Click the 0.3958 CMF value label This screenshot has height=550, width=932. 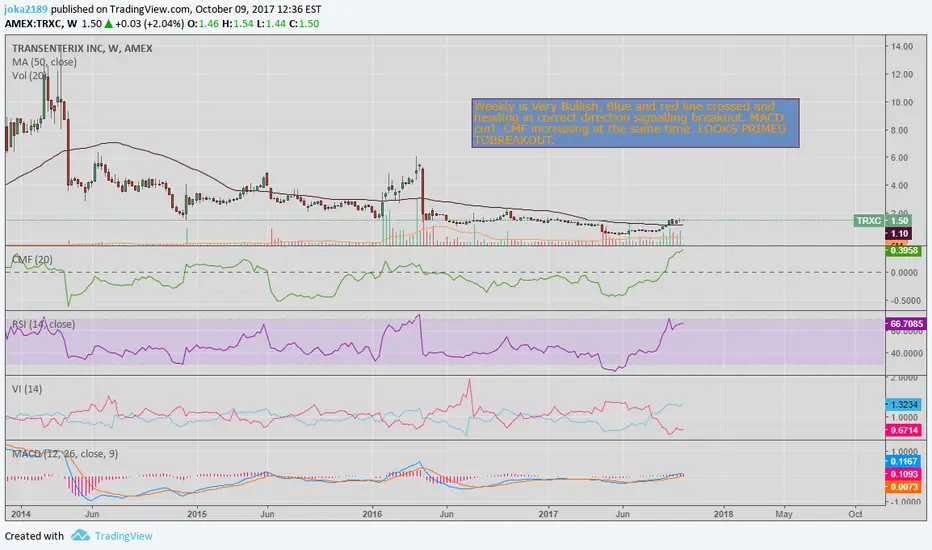[903, 251]
